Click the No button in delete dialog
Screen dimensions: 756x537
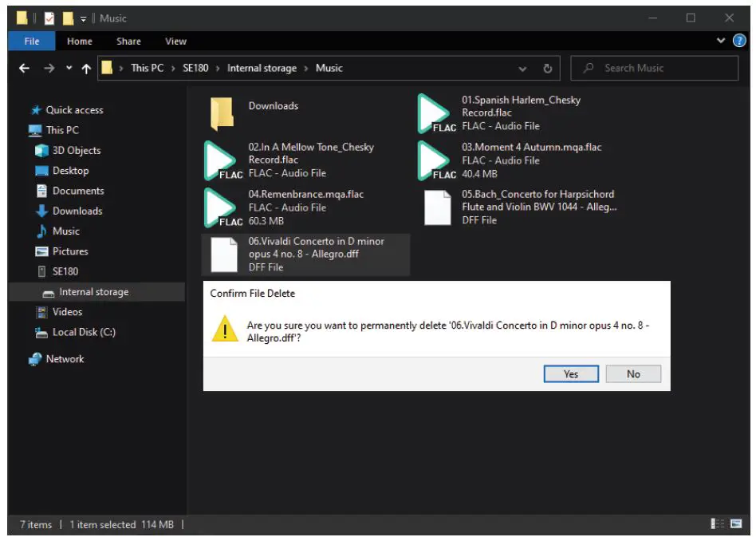pyautogui.click(x=633, y=374)
